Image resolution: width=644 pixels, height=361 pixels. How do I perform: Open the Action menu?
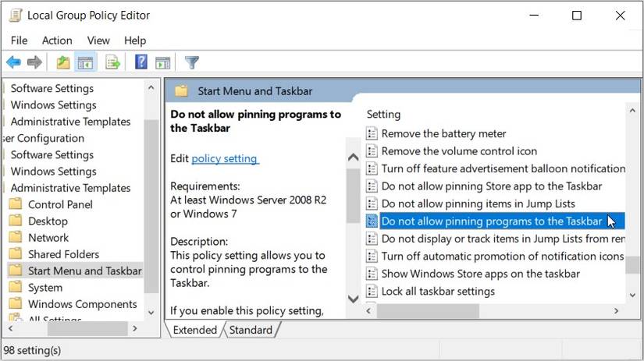(x=57, y=41)
